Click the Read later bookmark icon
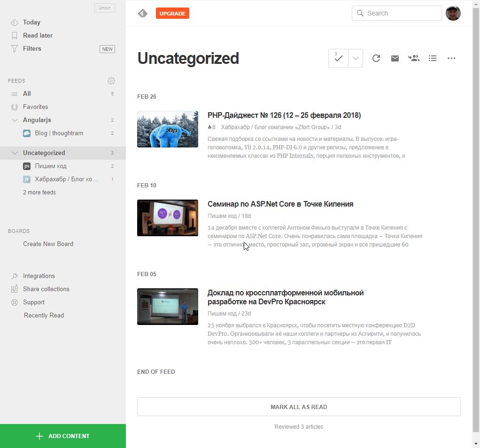 tap(15, 36)
